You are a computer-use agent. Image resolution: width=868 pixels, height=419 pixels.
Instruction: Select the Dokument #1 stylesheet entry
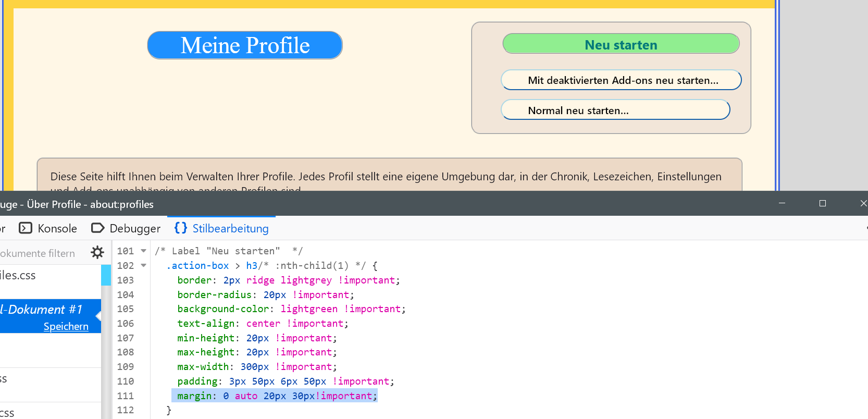(42, 310)
